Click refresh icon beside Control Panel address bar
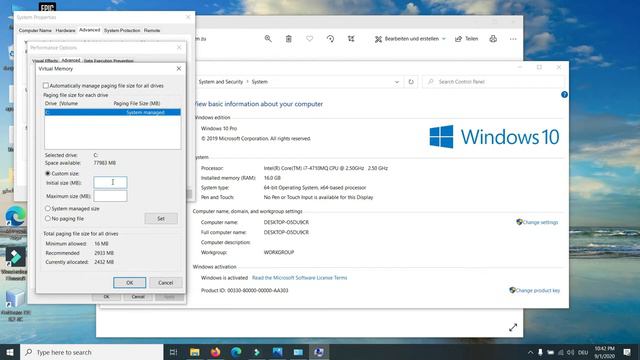 click(x=411, y=82)
